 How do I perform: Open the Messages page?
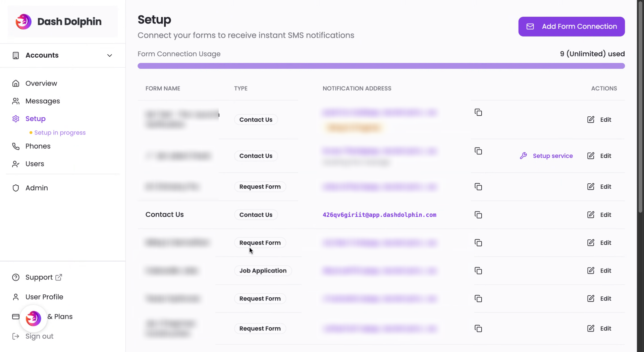click(43, 101)
